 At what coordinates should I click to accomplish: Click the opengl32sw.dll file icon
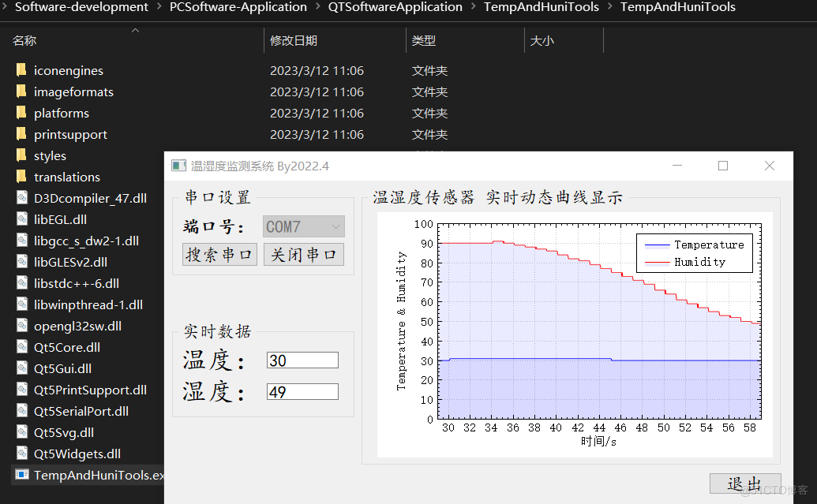click(x=21, y=326)
